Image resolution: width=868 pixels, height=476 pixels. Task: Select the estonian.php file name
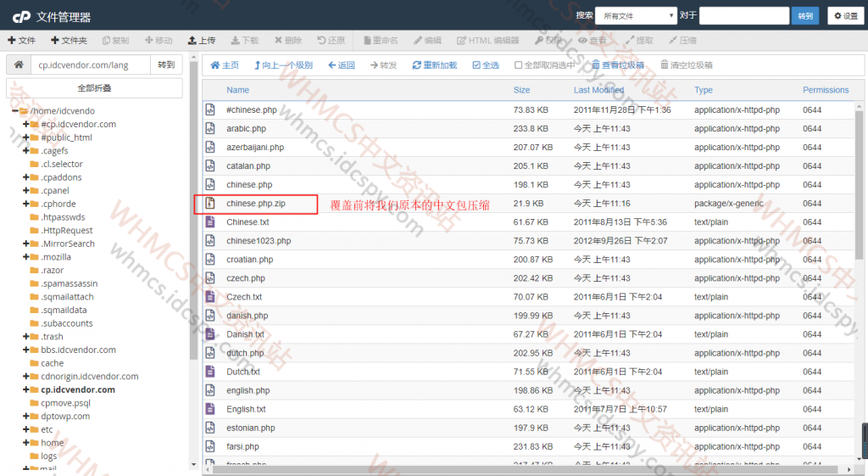251,428
